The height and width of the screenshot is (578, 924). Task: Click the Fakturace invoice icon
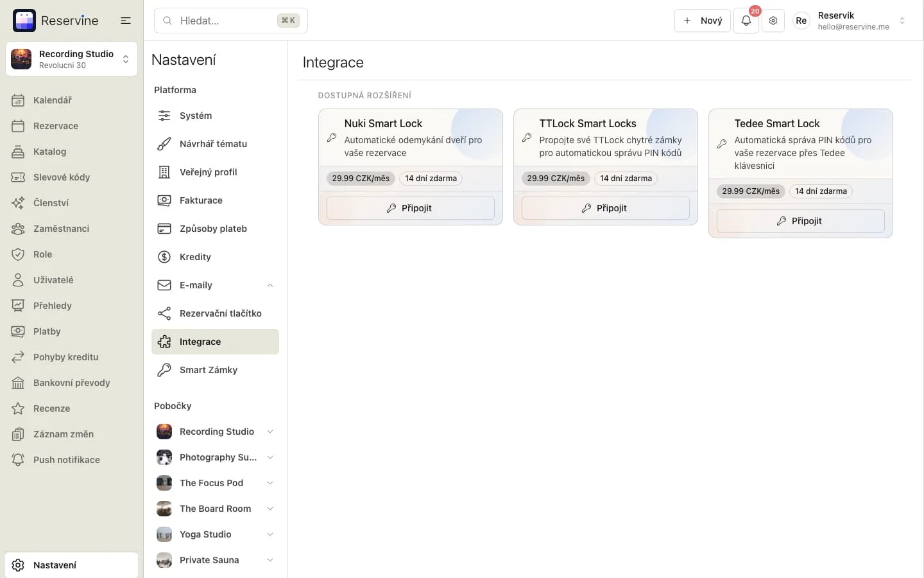[x=164, y=200]
